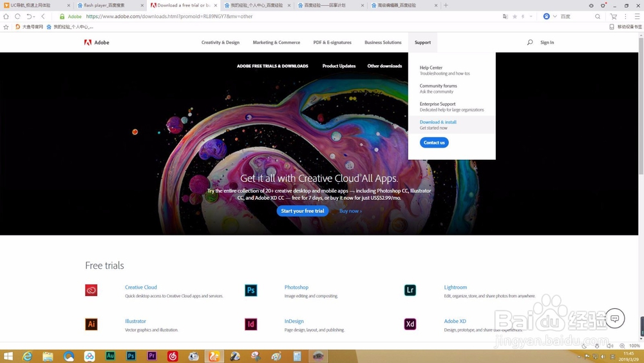Screen dimensions: 644x363
Task: Switch to the 高级编辑器 browser tab
Action: pyautogui.click(x=404, y=5)
